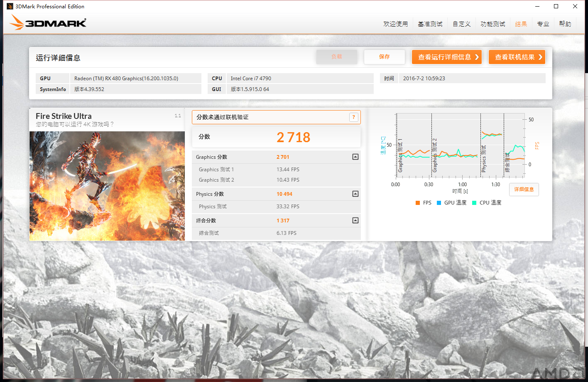Click the green CPU 温度 legend swatch
This screenshot has height=382, width=588.
click(x=474, y=203)
